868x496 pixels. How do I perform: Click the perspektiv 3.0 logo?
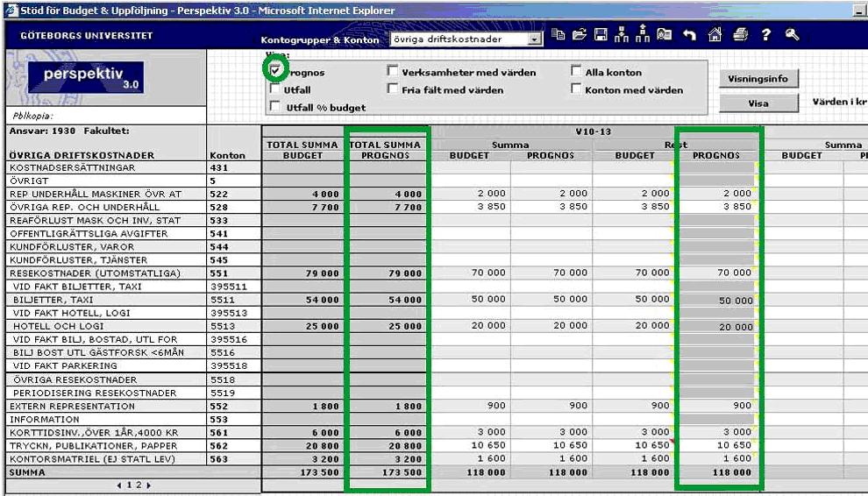[86, 77]
